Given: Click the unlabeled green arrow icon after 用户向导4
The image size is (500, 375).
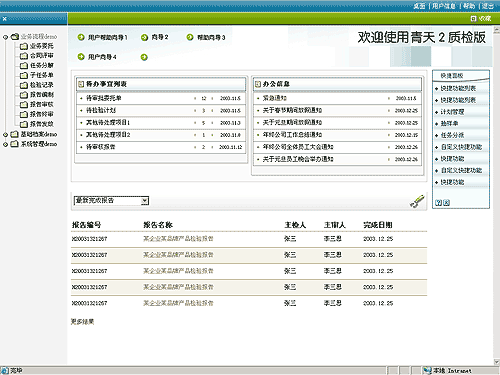Looking at the screenshot, I should (x=144, y=57).
